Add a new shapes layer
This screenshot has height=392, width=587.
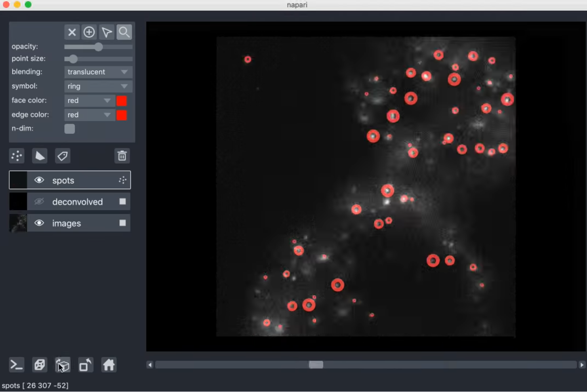pyautogui.click(x=40, y=156)
